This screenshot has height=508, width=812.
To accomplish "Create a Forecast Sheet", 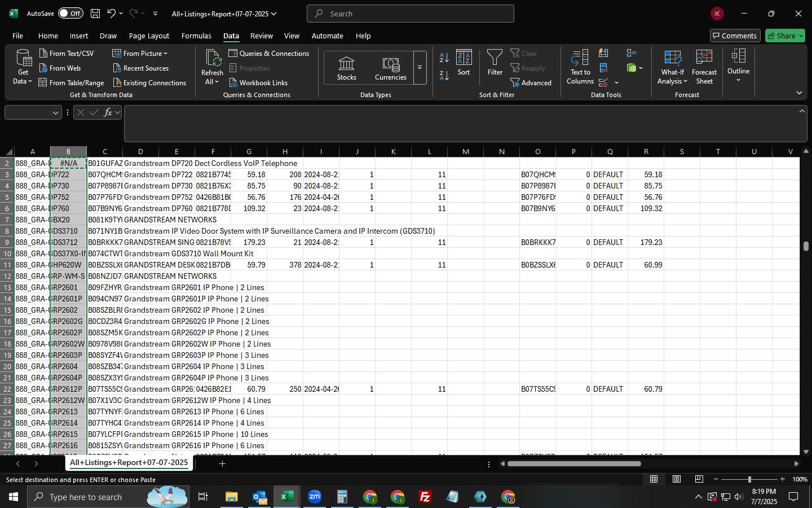I will (x=704, y=67).
